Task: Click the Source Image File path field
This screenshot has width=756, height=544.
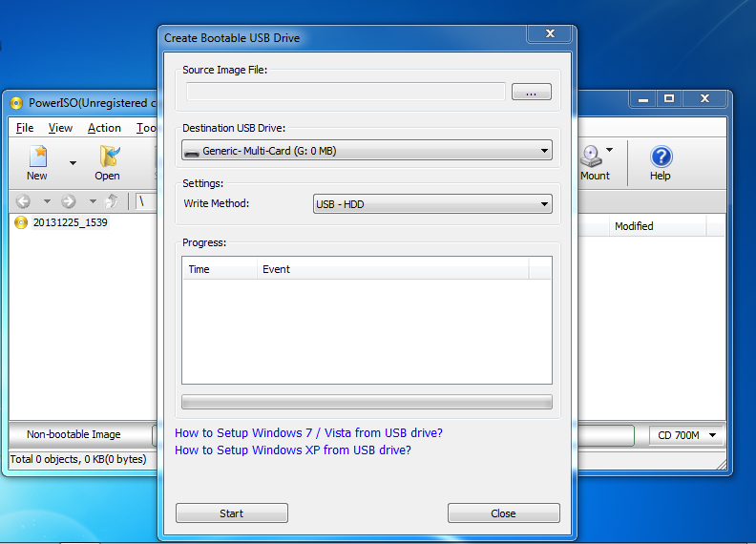Action: [x=346, y=92]
